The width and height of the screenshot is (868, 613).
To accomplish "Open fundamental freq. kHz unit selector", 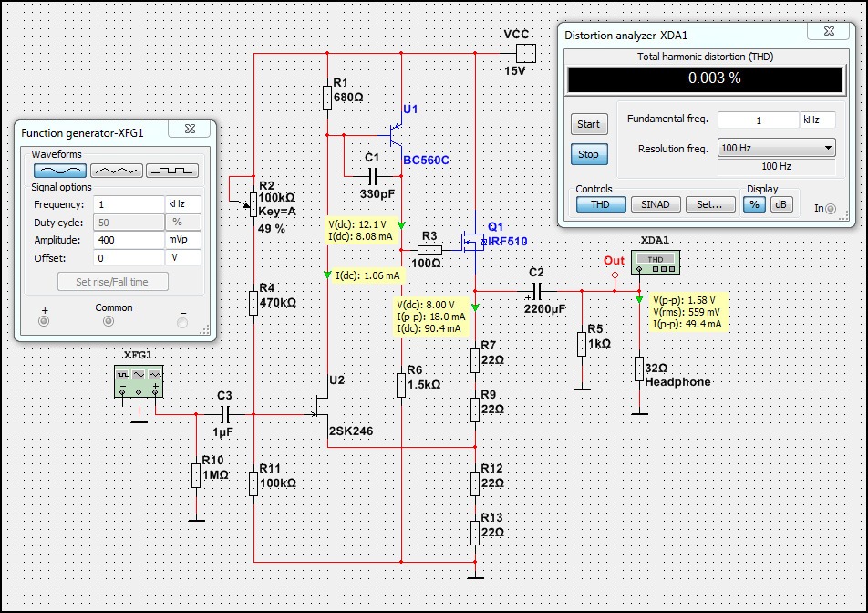I will point(818,119).
